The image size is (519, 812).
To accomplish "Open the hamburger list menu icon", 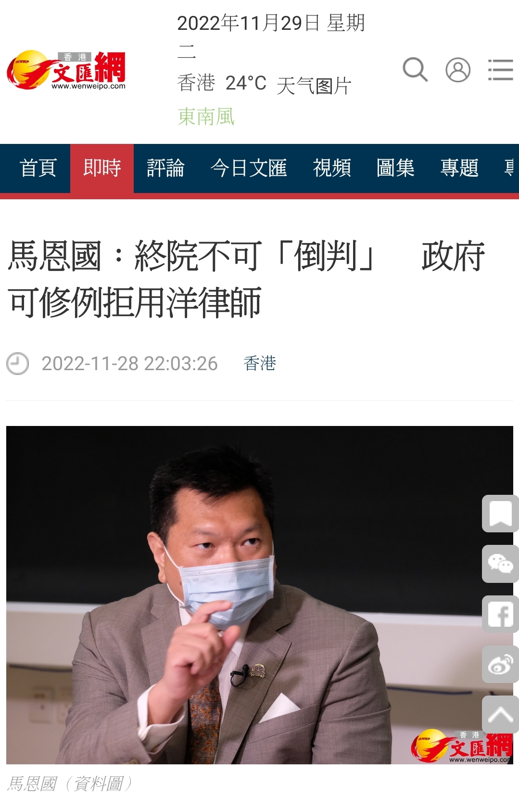I will tap(500, 70).
